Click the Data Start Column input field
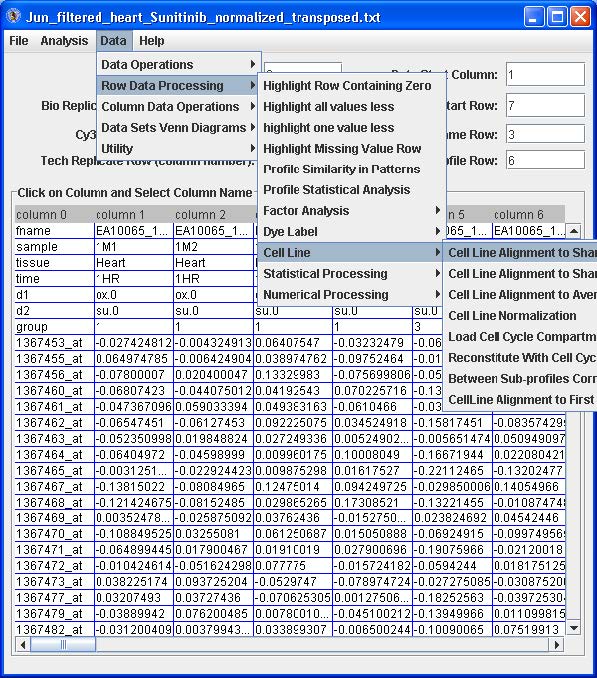Screen dimensions: 597x678 (x=545, y=74)
